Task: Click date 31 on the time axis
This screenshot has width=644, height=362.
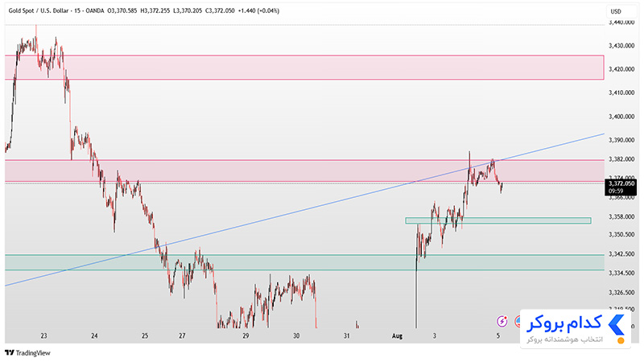Action: [347, 335]
